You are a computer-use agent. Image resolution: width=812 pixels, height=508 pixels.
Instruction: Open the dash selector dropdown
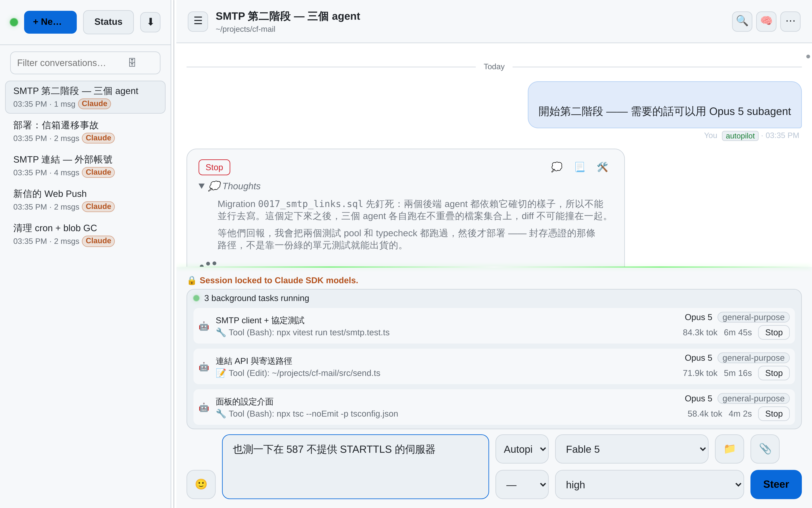[522, 485]
